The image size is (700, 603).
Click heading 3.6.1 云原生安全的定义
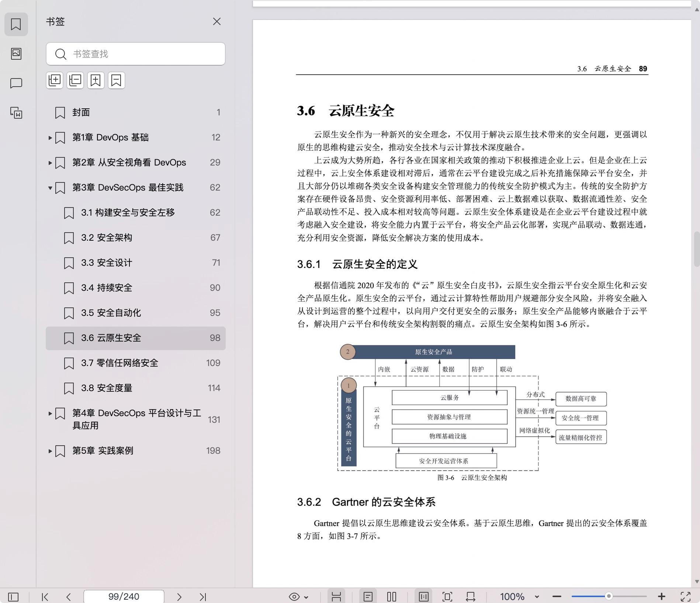coord(357,264)
